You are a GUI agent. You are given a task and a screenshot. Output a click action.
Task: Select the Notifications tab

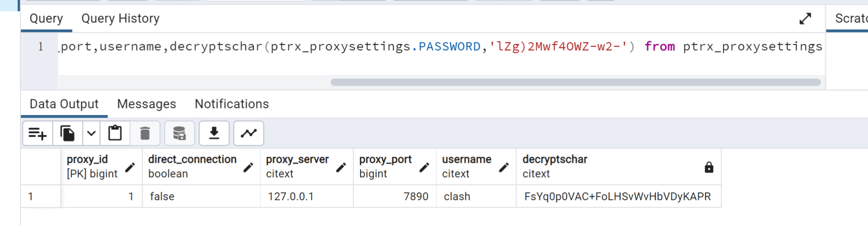point(231,104)
